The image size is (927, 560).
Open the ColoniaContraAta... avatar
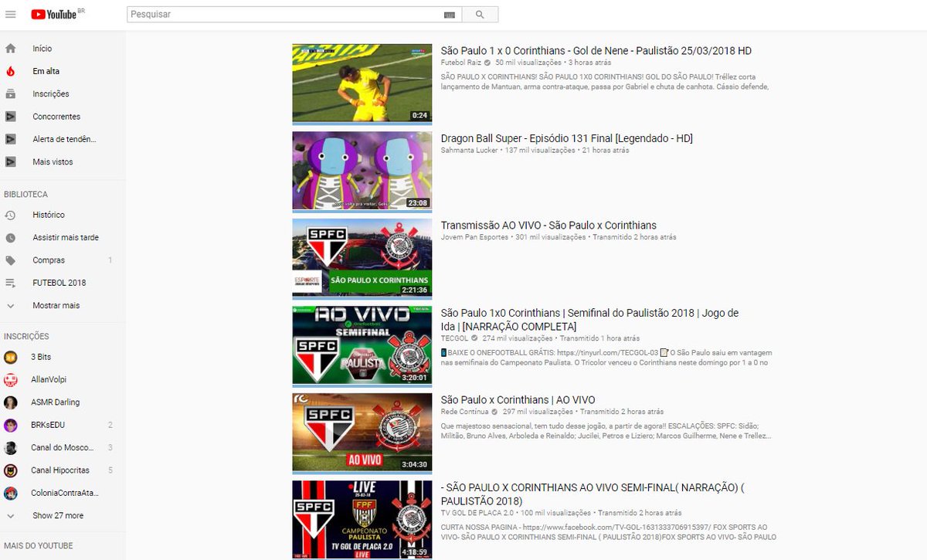(11, 493)
